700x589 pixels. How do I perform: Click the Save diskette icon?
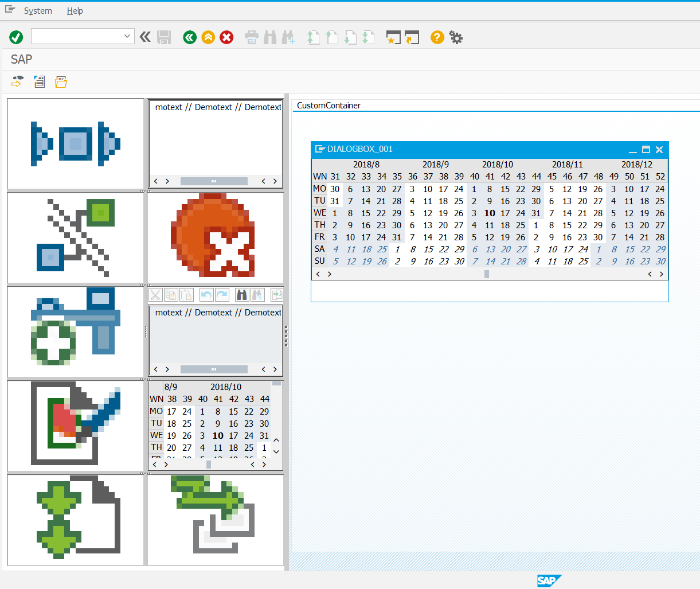[164, 37]
